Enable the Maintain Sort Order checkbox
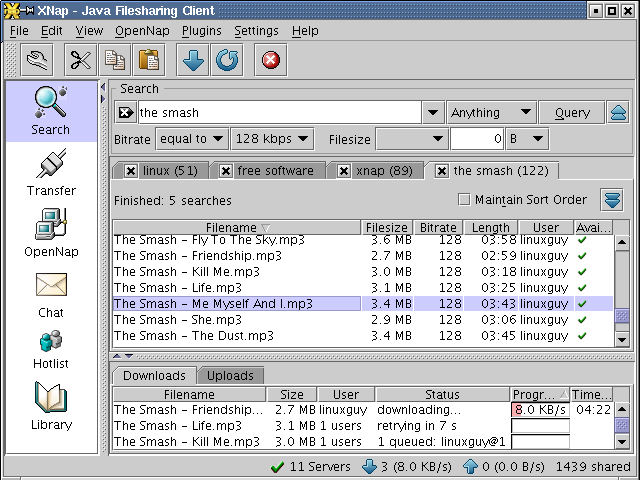The image size is (640, 480). (x=464, y=200)
